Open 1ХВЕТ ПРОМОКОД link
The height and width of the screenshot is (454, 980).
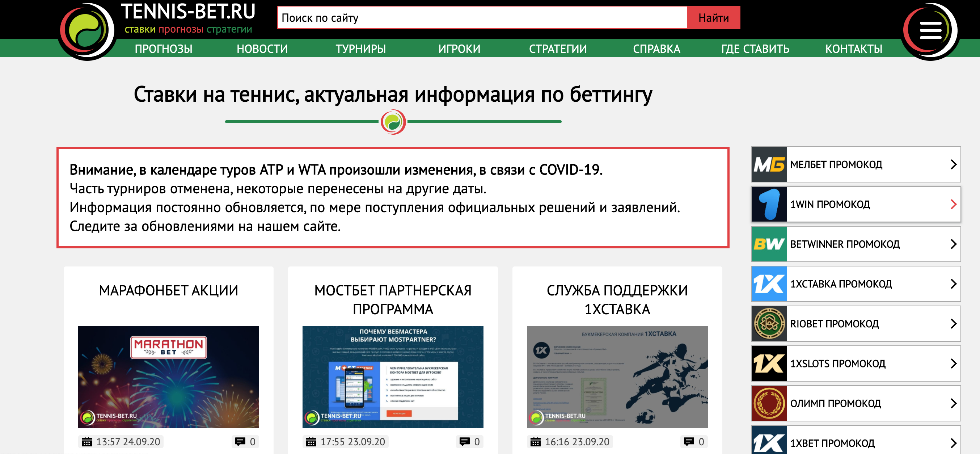pos(832,443)
